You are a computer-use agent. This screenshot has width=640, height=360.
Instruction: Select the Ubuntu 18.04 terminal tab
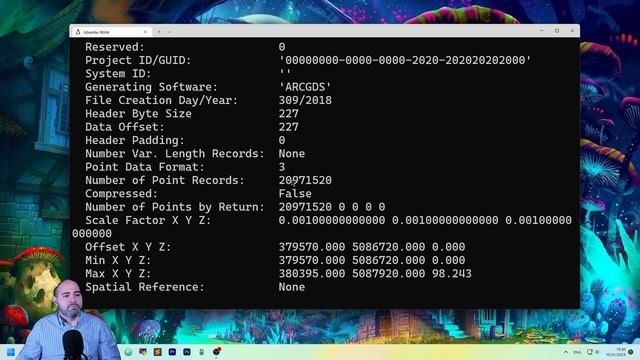click(x=111, y=32)
